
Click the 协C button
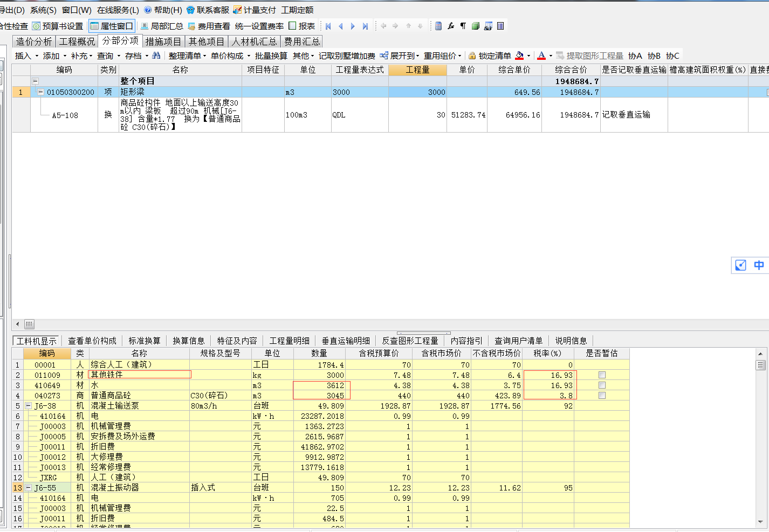click(672, 56)
